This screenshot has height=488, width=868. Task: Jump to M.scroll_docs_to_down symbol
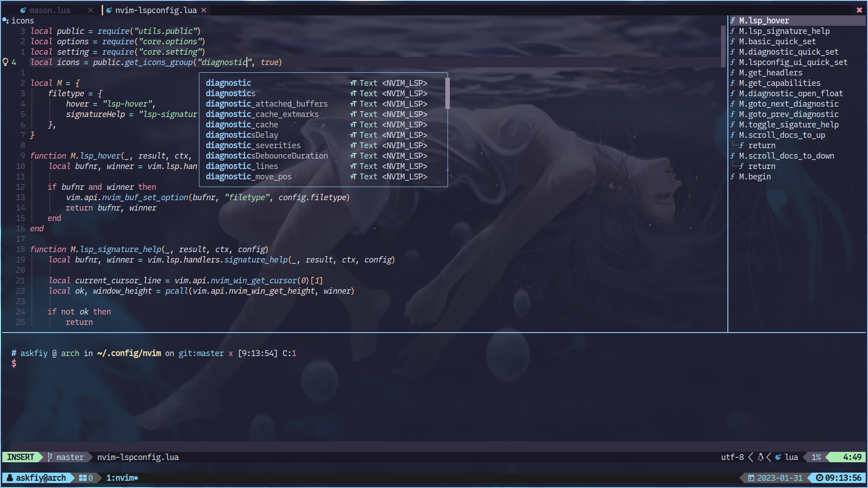click(786, 155)
